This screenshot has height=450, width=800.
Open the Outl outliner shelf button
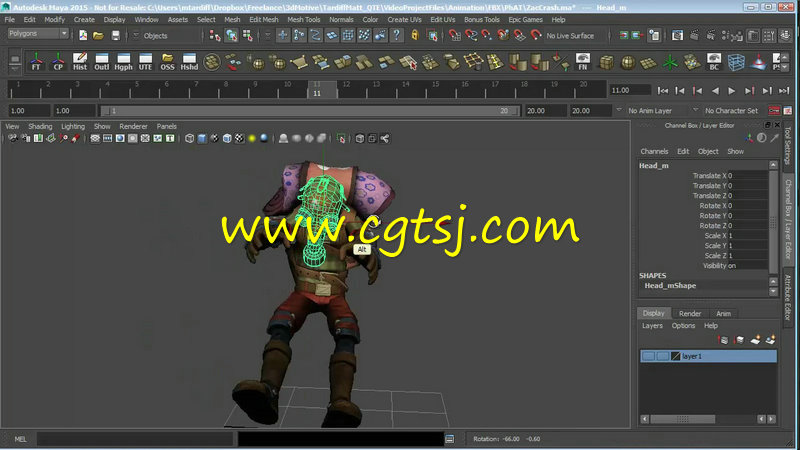click(x=102, y=62)
